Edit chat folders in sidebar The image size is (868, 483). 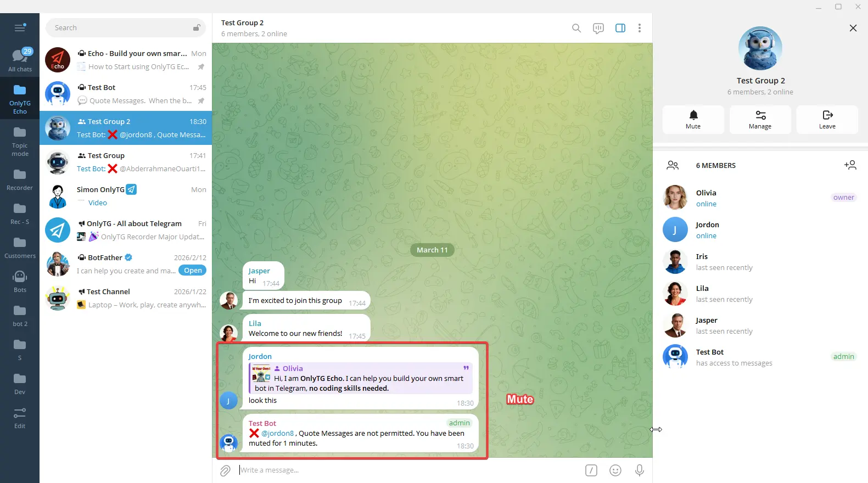pos(20,418)
